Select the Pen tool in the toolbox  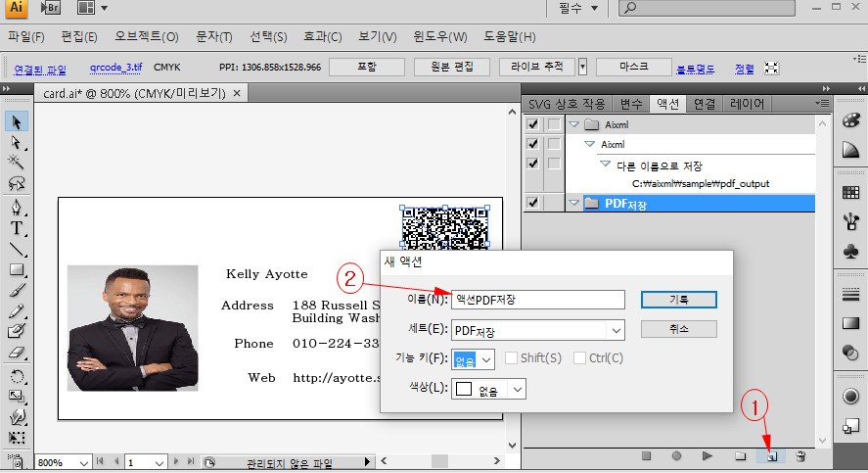17,208
